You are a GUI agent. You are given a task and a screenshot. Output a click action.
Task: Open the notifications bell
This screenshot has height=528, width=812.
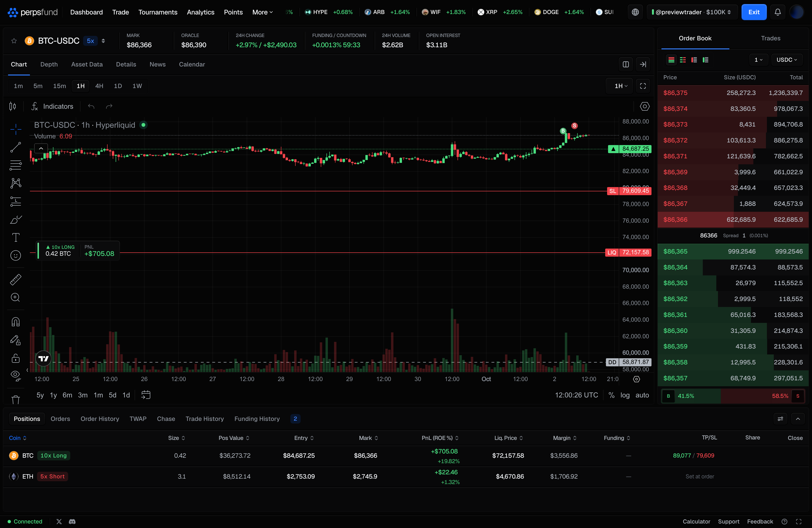click(x=778, y=12)
